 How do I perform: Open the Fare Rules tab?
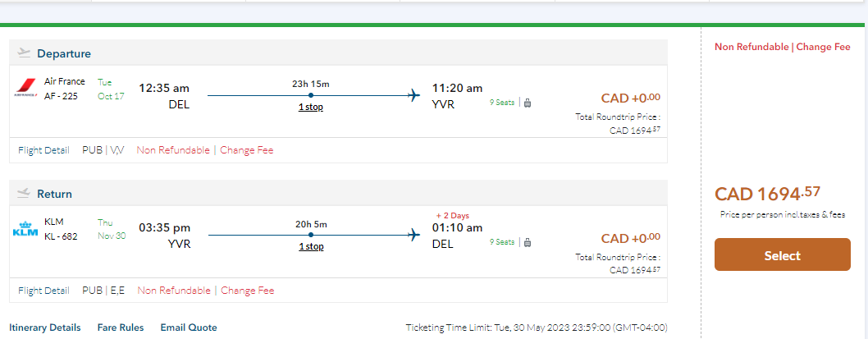coord(121,328)
